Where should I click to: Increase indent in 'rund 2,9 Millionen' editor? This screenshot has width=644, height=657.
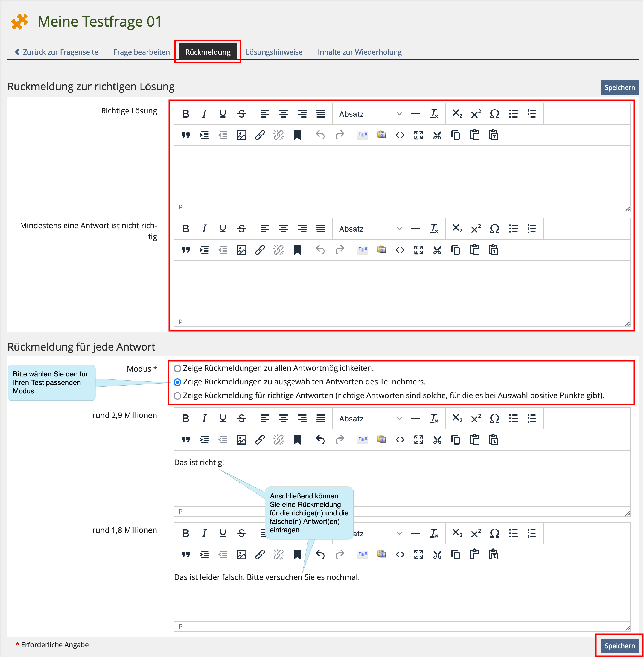click(x=204, y=440)
